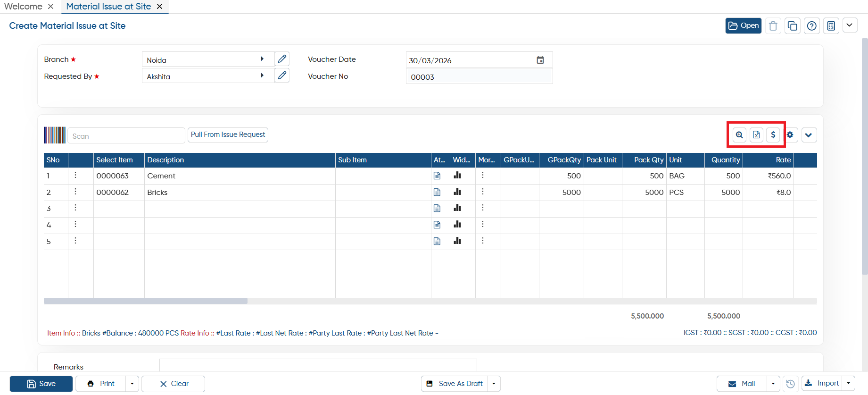Expand the header more options chevron
The height and width of the screenshot is (395, 868).
(x=849, y=25)
